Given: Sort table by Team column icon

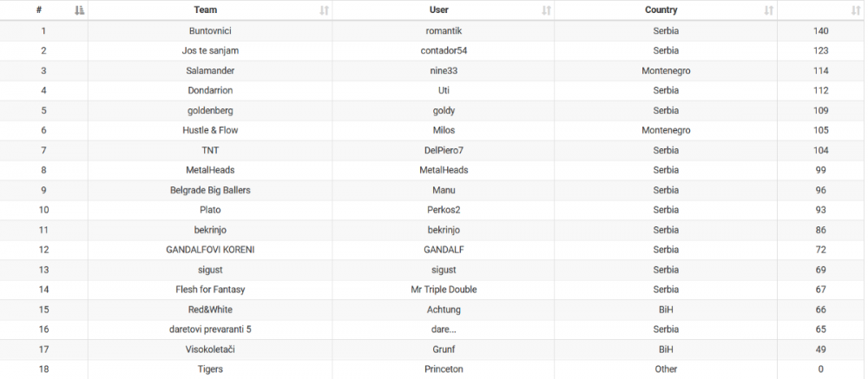Looking at the screenshot, I should (x=324, y=10).
